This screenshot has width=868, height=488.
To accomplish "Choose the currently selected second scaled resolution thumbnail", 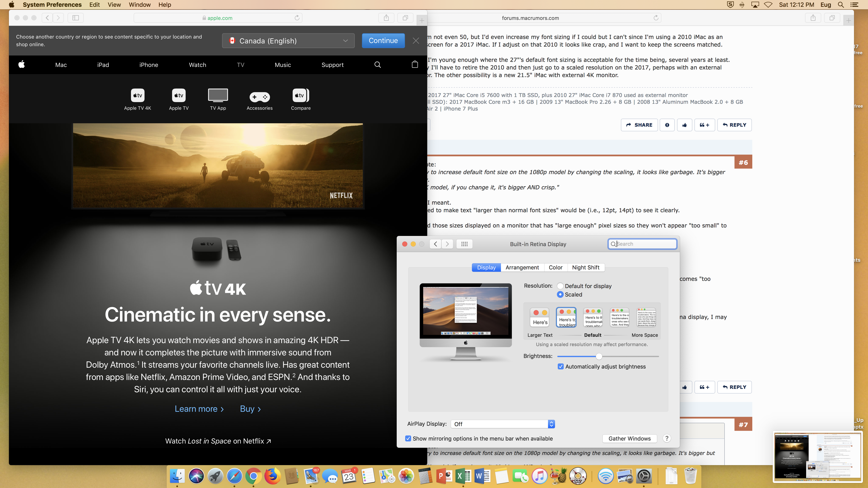I will [x=566, y=317].
